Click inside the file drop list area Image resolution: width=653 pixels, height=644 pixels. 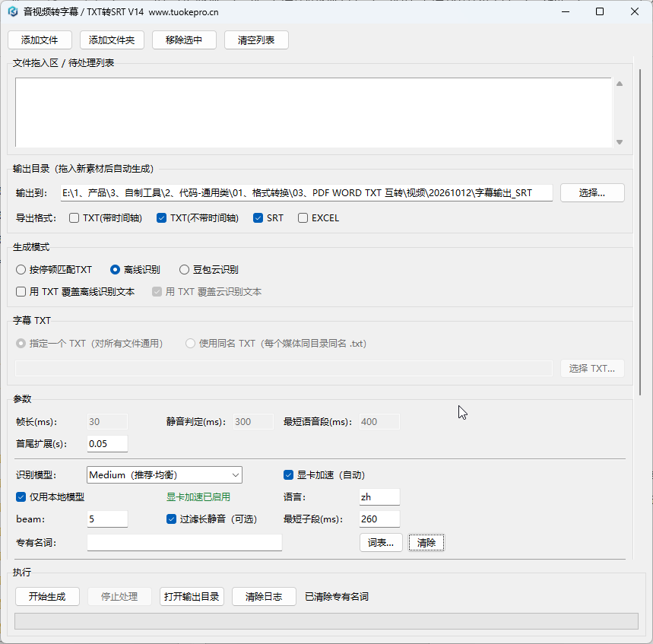coord(313,113)
